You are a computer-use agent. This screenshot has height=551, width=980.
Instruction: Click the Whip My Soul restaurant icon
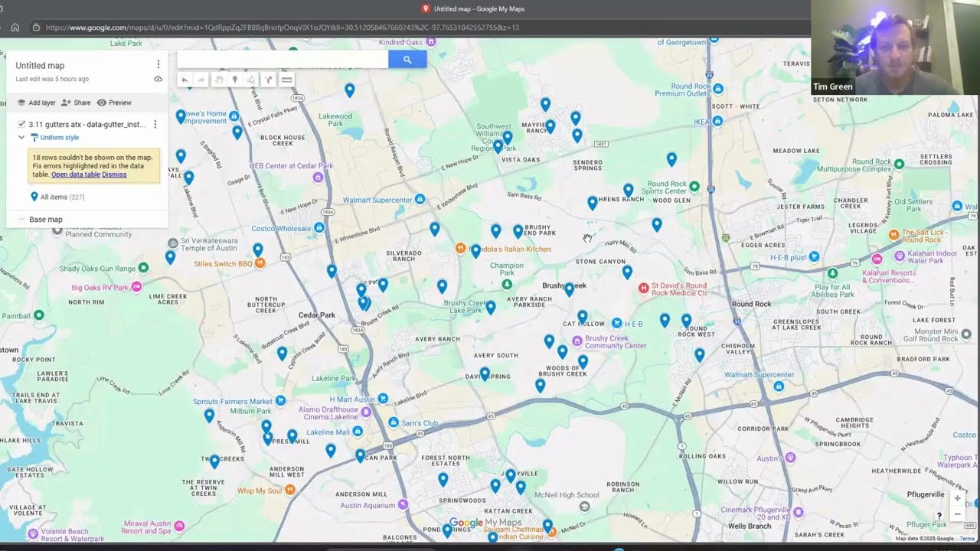pyautogui.click(x=290, y=491)
